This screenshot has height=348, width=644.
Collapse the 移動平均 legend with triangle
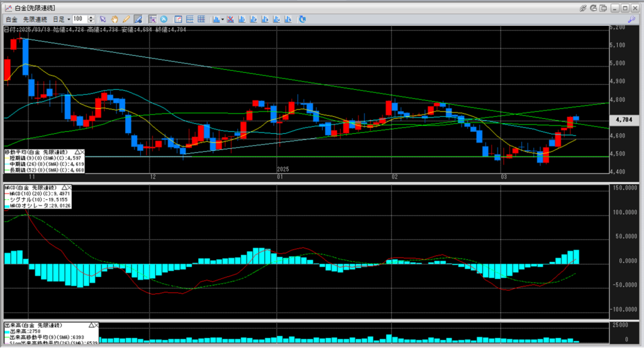click(77, 152)
